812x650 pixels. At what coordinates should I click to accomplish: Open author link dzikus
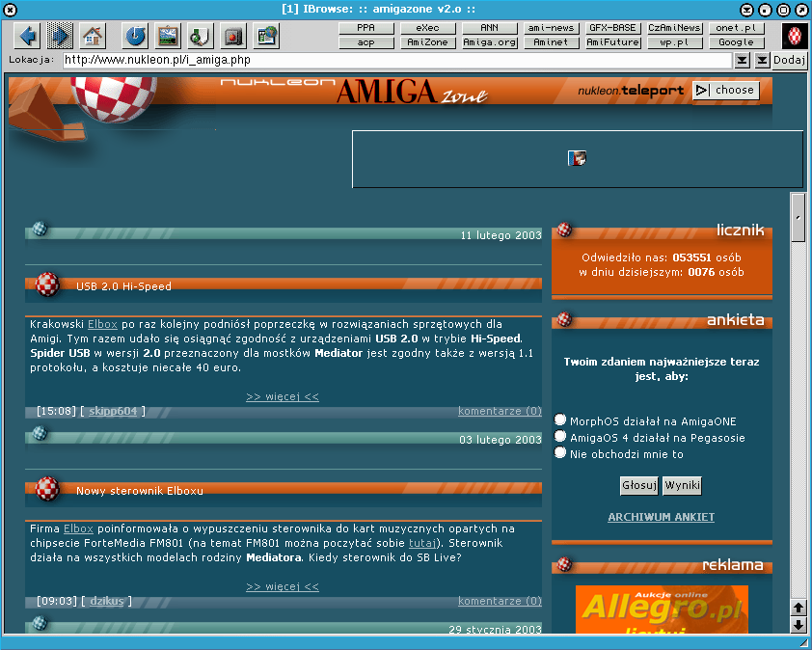pos(107,602)
